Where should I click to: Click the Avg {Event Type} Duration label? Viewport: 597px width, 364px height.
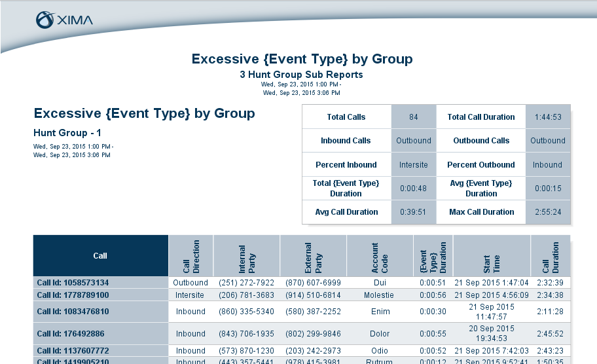pos(481,188)
